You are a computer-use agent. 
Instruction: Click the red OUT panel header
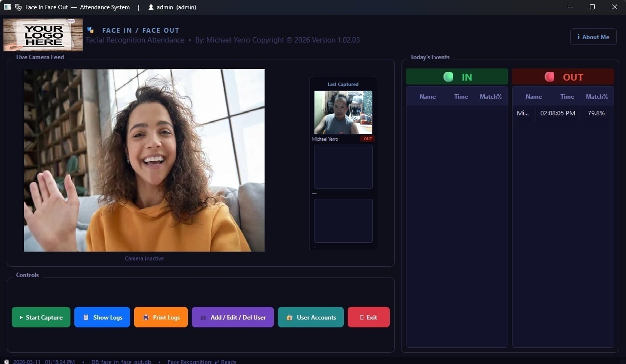click(563, 77)
